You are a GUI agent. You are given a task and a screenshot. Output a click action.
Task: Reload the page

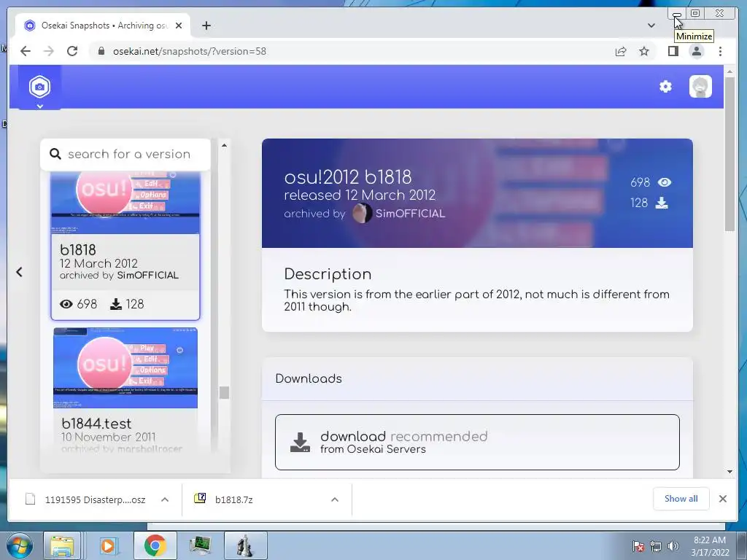[x=72, y=51]
